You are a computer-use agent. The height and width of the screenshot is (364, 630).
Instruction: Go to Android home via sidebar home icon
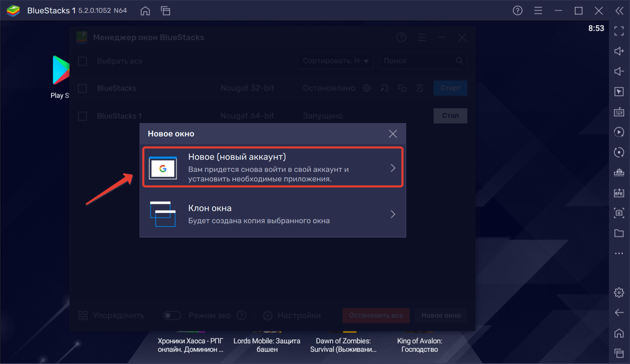tap(619, 333)
